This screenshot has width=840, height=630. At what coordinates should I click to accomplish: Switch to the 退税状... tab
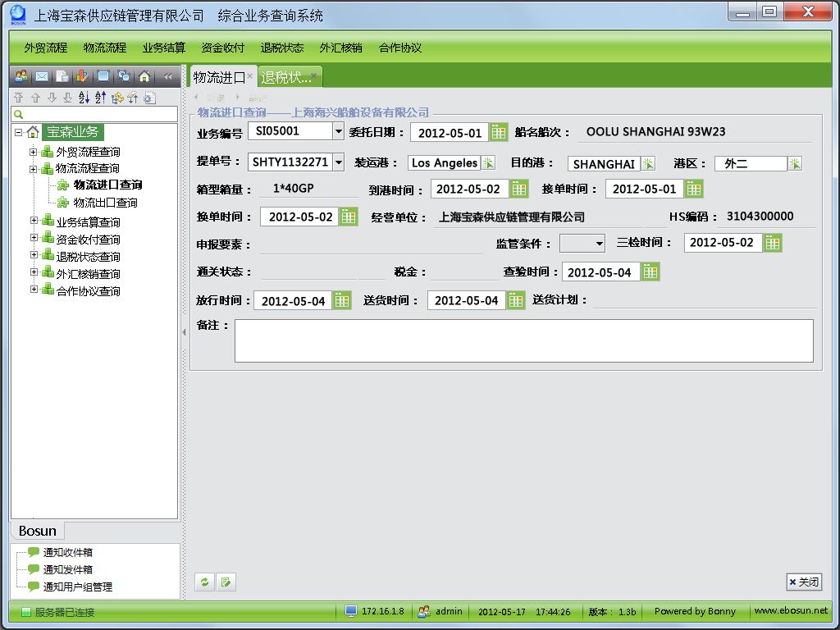(x=285, y=78)
